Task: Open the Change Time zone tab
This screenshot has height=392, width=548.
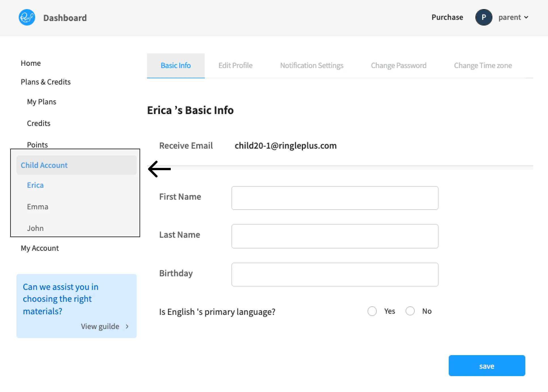Action: 483,66
